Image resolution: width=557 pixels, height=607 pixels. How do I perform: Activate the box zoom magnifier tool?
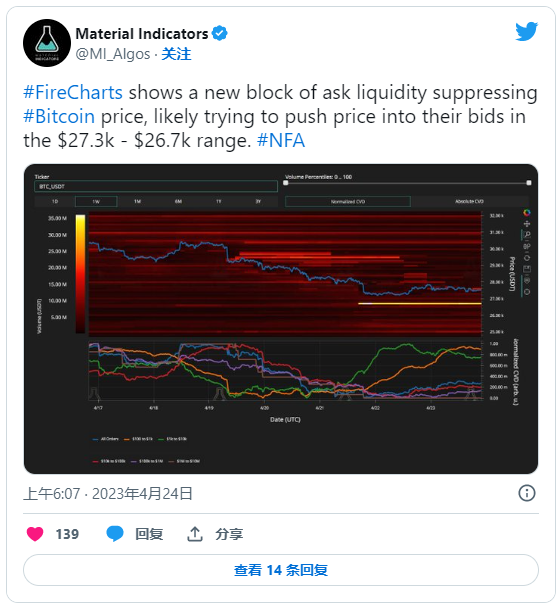pos(526,235)
